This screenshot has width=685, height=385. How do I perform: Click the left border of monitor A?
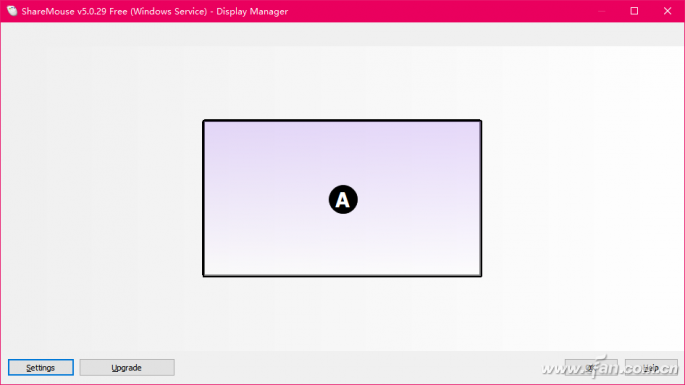click(x=204, y=198)
